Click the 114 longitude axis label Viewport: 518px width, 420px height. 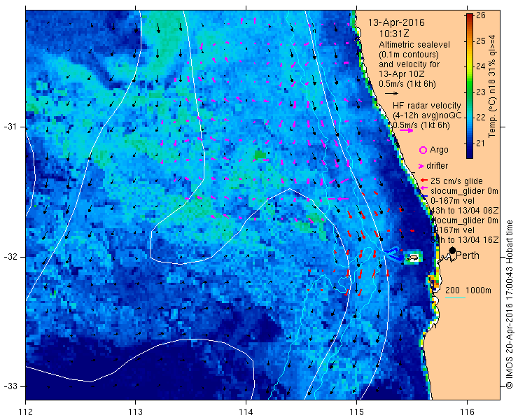[246, 412]
